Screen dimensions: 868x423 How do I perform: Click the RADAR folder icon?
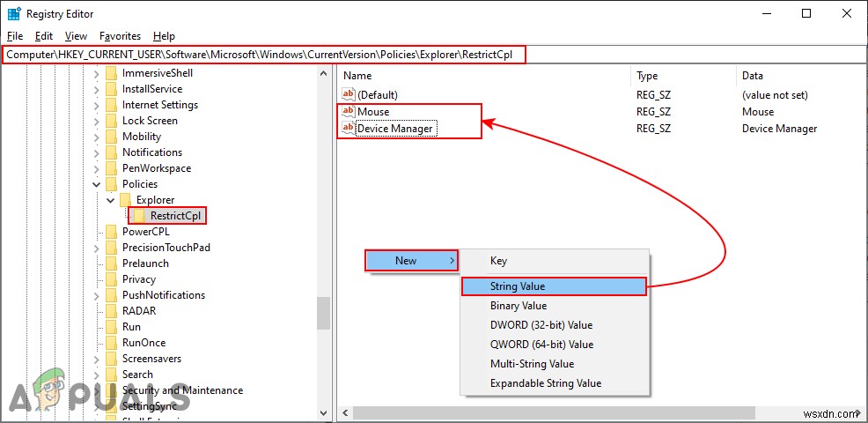pyautogui.click(x=112, y=311)
